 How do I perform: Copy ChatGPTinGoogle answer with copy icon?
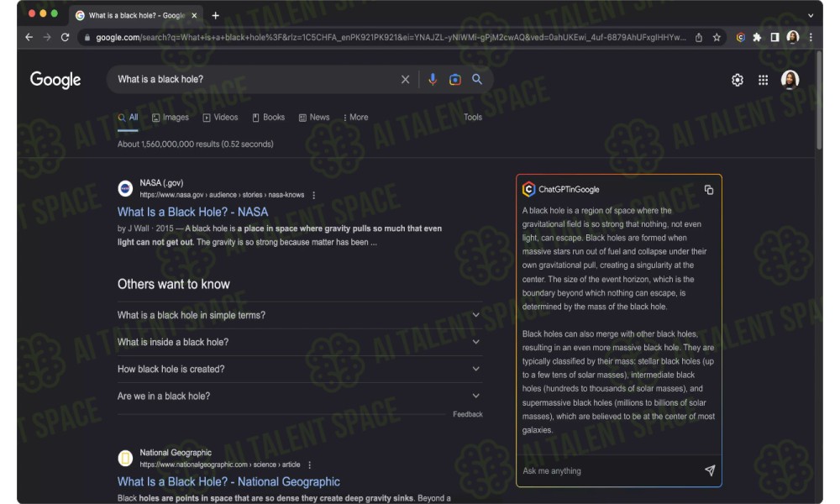pos(709,190)
